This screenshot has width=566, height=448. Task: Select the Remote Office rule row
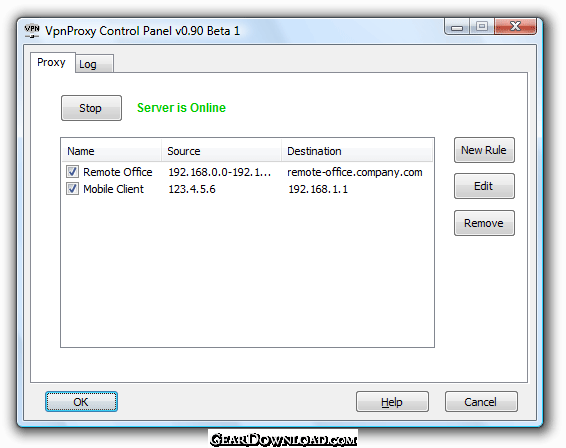point(247,172)
